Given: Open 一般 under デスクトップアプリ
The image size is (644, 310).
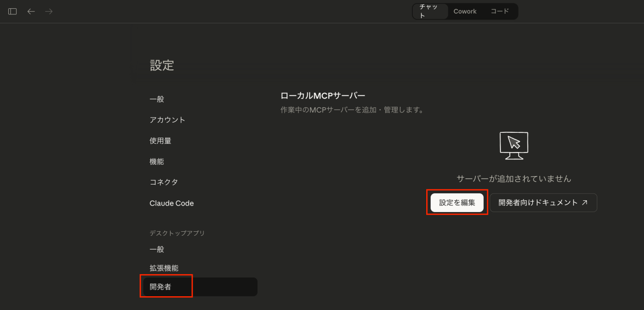Looking at the screenshot, I should tap(157, 249).
